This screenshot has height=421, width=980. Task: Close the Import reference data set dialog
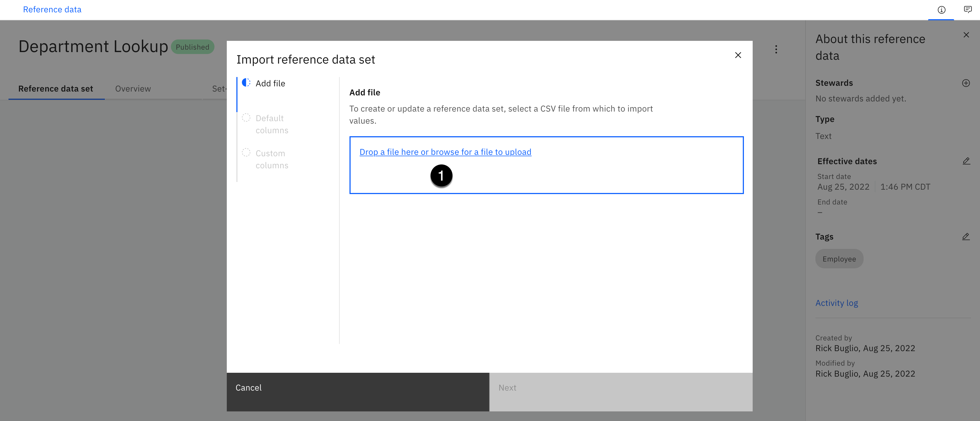(738, 55)
